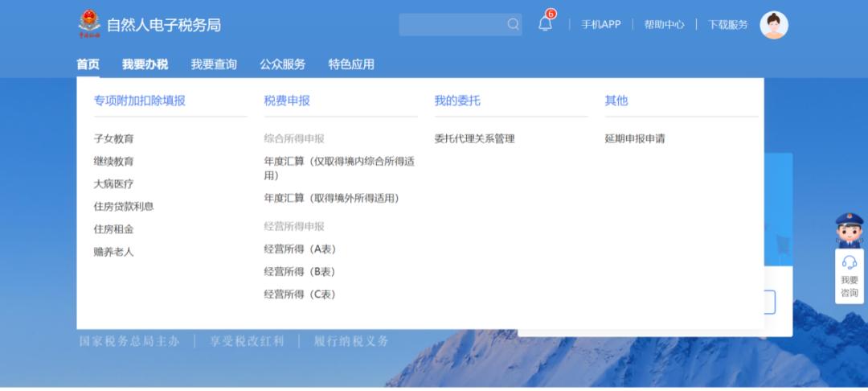This screenshot has width=868, height=391.
Task: Open 延期申报申请
Action: [635, 139]
